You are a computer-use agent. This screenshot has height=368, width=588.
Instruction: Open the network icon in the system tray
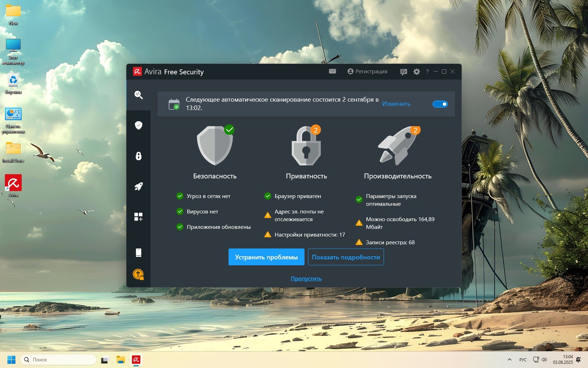536,360
